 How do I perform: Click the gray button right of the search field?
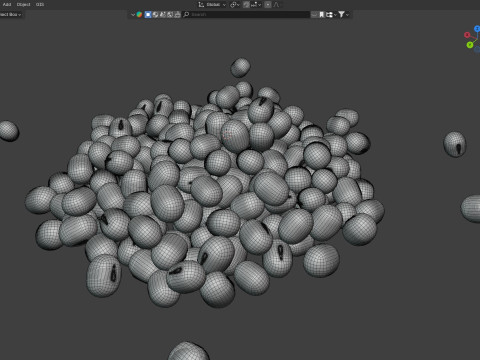click(314, 15)
